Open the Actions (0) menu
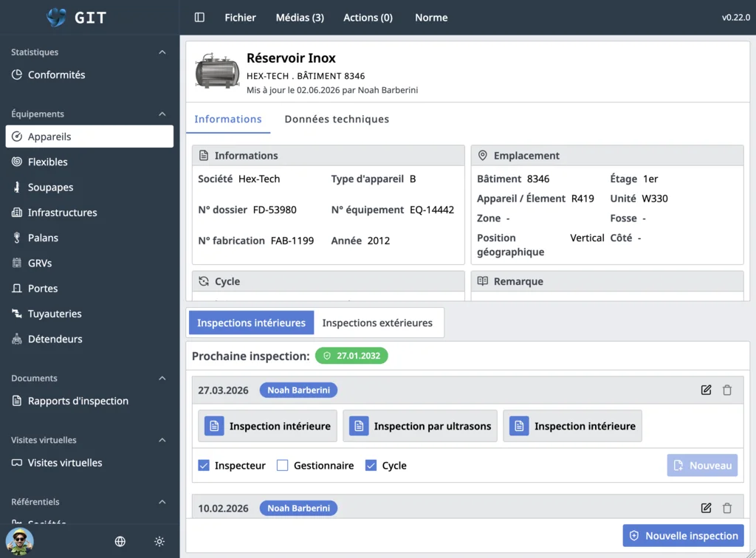Screen dimensions: 756x558 coord(368,18)
